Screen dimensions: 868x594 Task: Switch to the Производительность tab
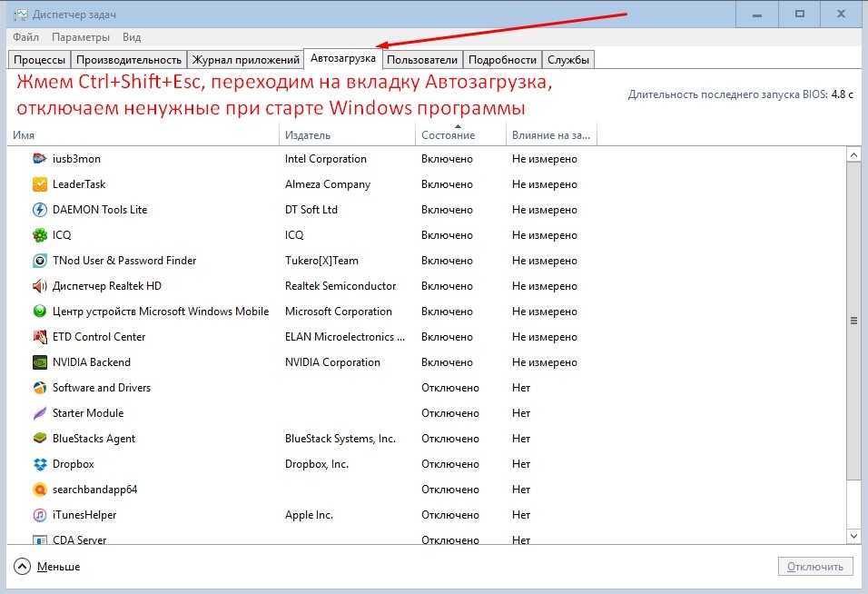[129, 60]
